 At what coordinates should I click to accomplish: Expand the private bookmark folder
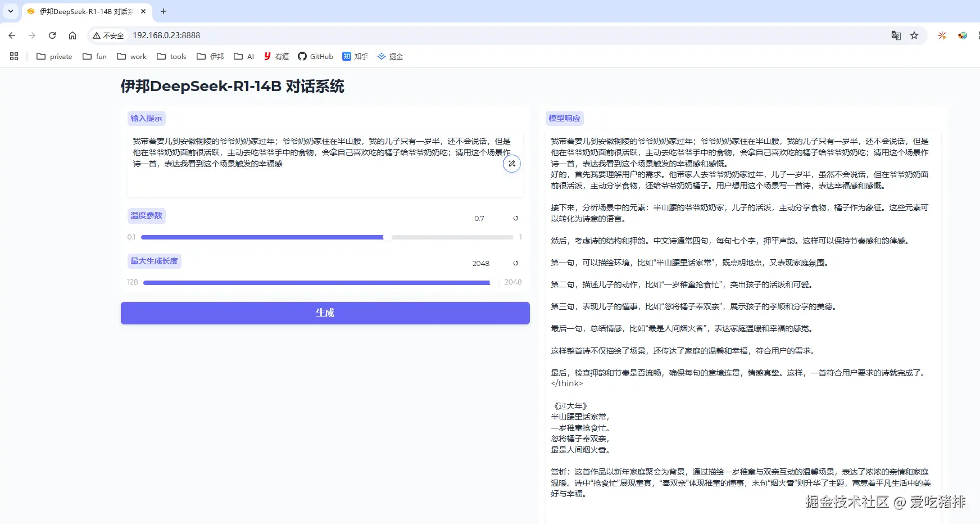[x=55, y=56]
